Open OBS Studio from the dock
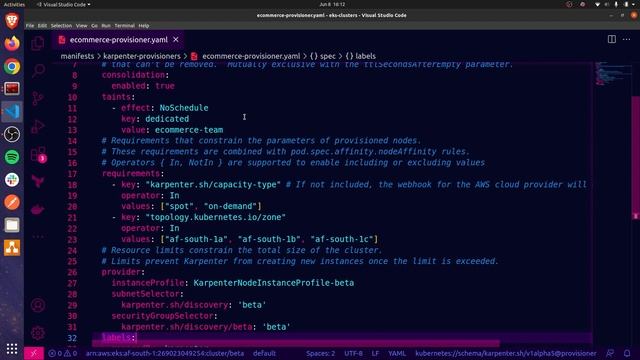The height and width of the screenshot is (360, 640). (12, 134)
